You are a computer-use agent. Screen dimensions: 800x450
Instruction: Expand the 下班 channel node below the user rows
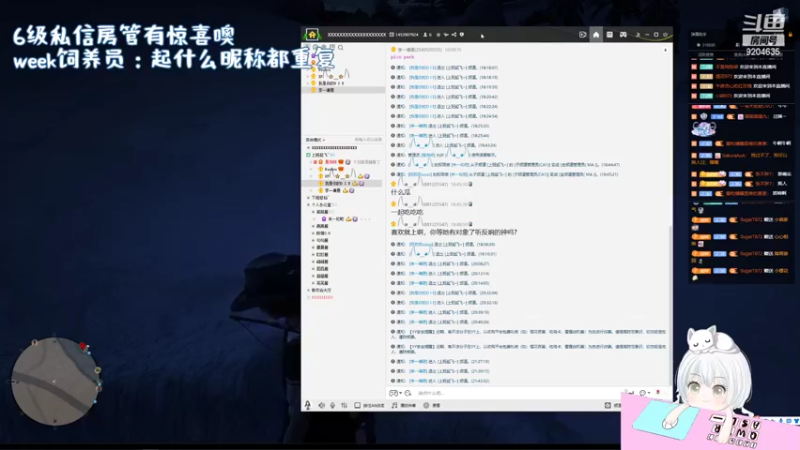click(x=308, y=197)
